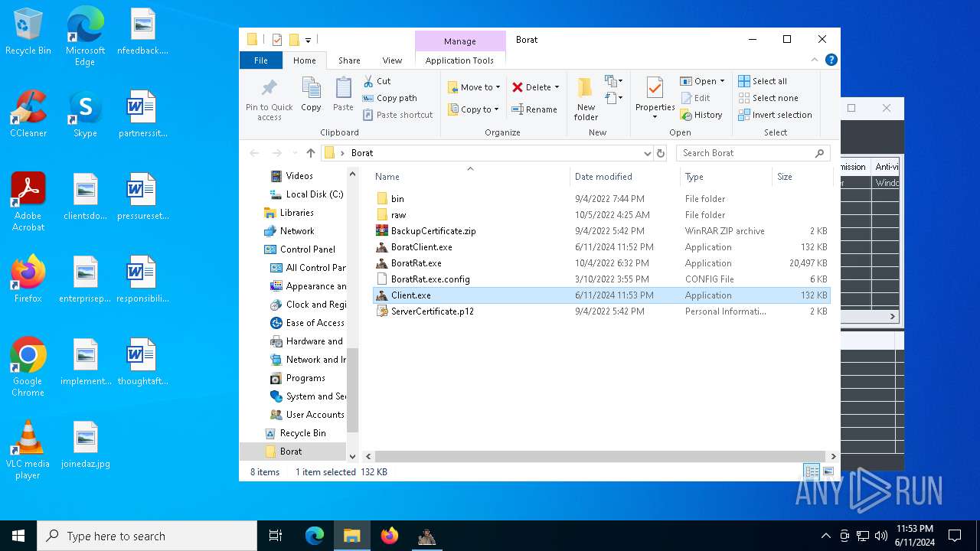Viewport: 980px width, 551px height.
Task: Open the File menu tab
Action: 261,60
